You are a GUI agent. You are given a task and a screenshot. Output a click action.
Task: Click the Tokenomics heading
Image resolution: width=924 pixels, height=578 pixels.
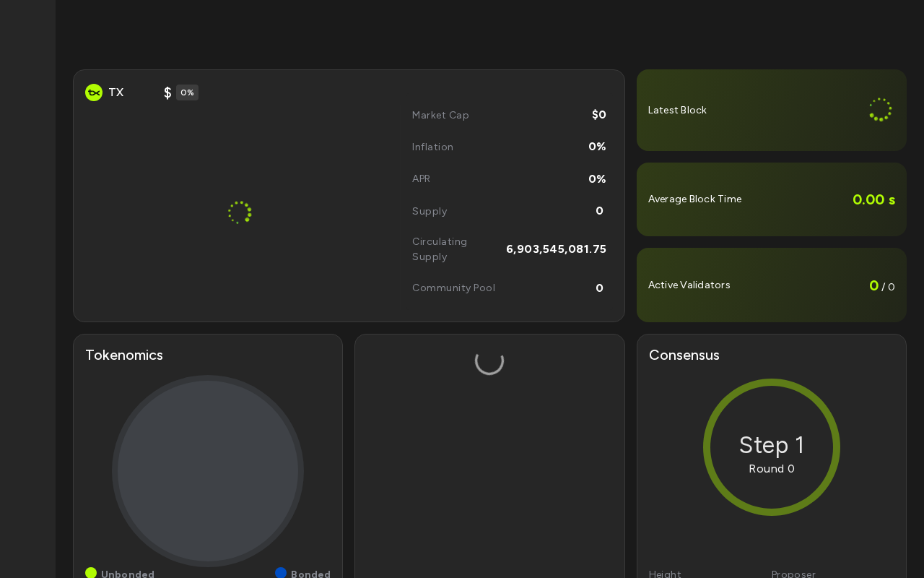click(x=124, y=355)
